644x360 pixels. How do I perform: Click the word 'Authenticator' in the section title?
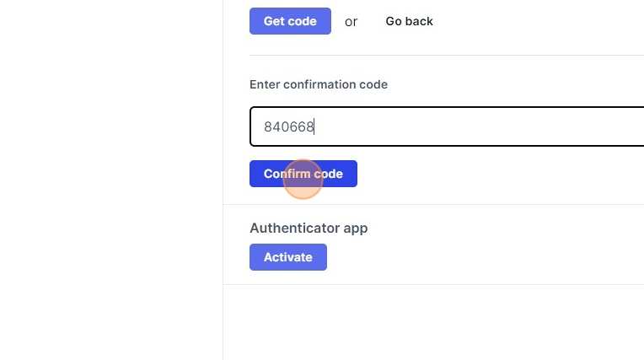pyautogui.click(x=294, y=228)
